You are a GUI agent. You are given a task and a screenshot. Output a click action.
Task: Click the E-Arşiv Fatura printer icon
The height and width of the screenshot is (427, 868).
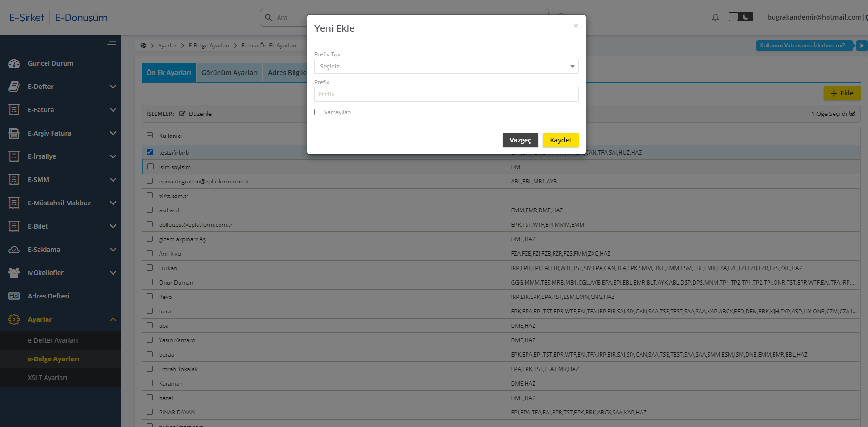click(14, 133)
